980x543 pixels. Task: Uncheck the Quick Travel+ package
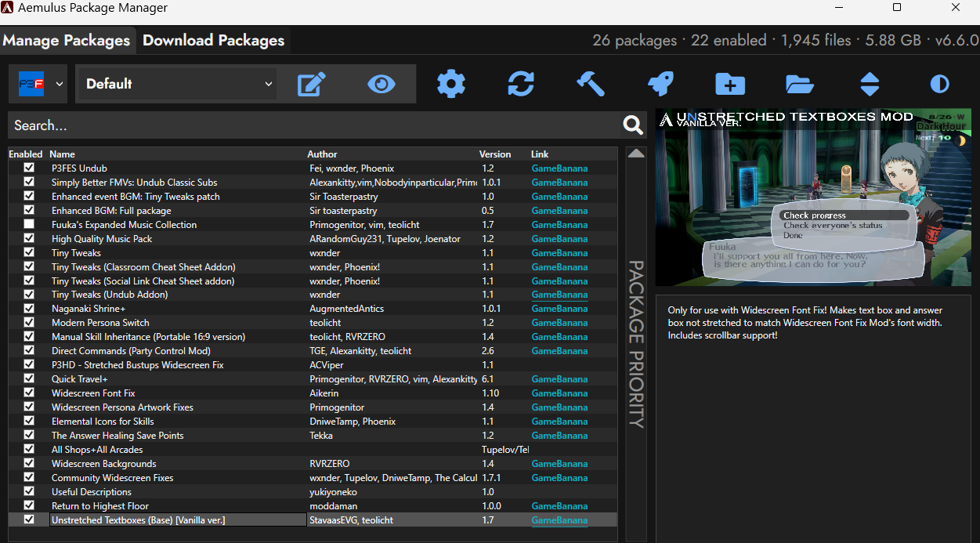(29, 379)
